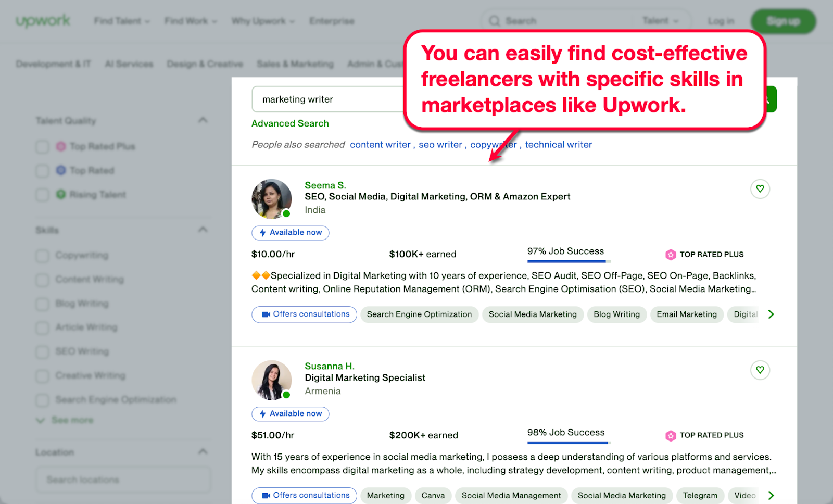Image resolution: width=833 pixels, height=504 pixels.
Task: Check the Copywriting skill filter
Action: click(42, 255)
